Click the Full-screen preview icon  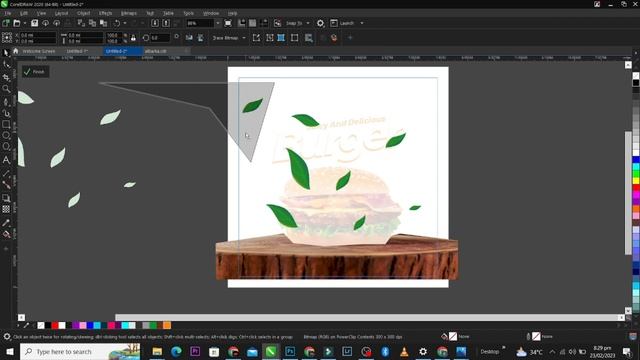(x=228, y=23)
